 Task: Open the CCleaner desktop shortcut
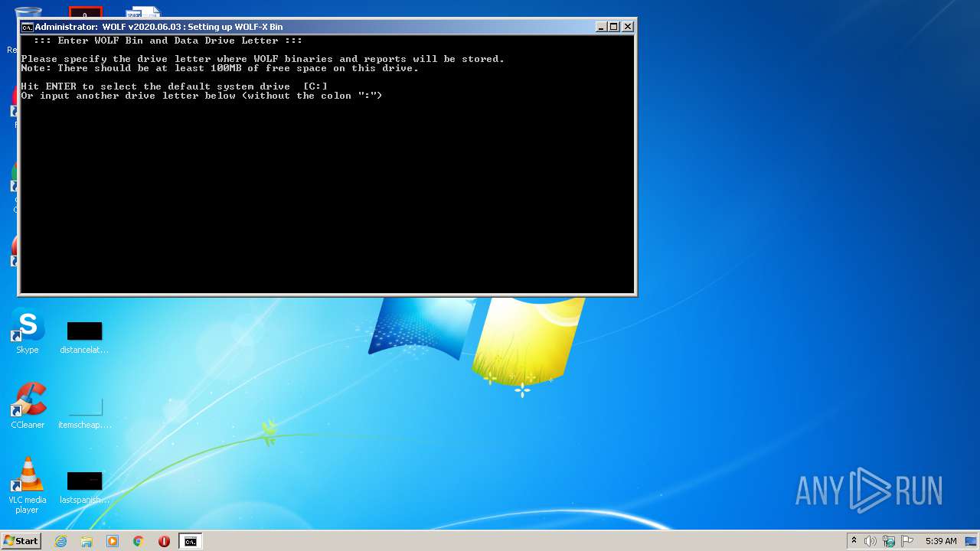pos(28,406)
